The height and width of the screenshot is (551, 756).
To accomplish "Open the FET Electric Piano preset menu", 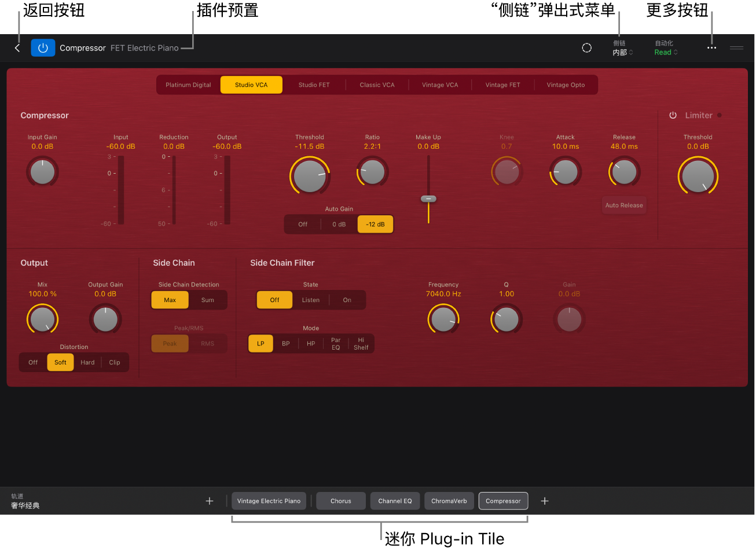I will (145, 48).
